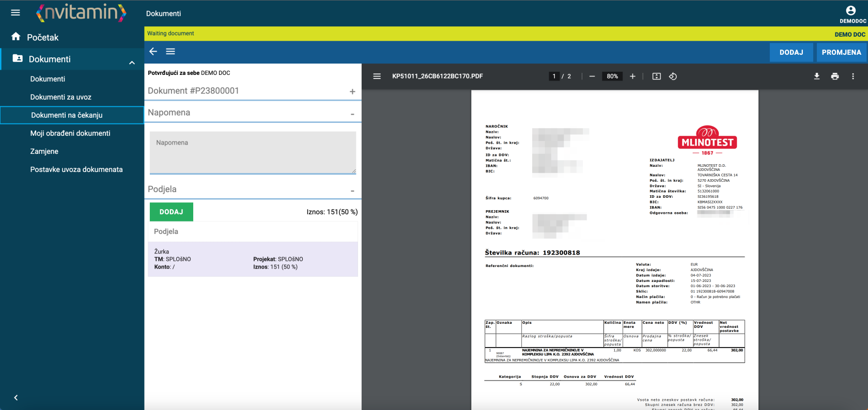The width and height of the screenshot is (868, 410).
Task: Click the fit to page icon
Action: point(656,76)
